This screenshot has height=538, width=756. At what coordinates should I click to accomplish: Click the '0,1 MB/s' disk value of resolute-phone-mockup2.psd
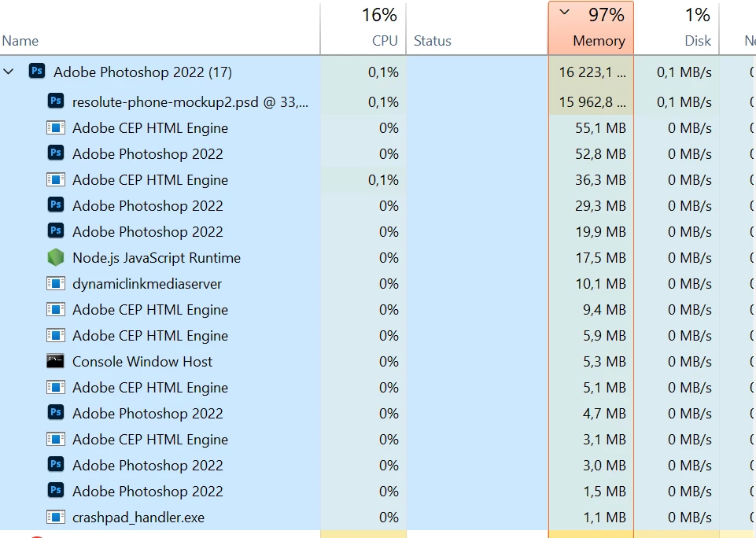pyautogui.click(x=684, y=102)
